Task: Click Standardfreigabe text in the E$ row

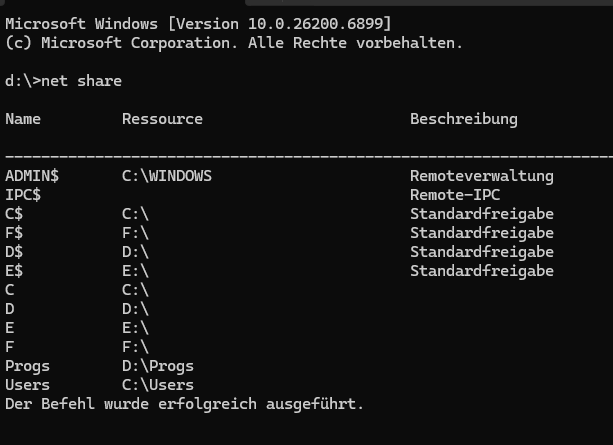Action: coord(481,271)
